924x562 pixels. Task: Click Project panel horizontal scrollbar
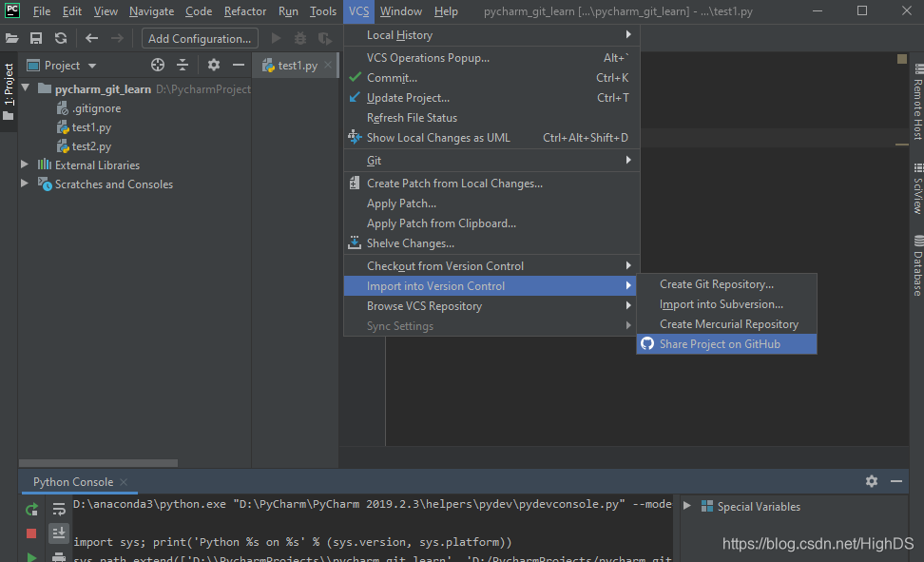tap(99, 463)
